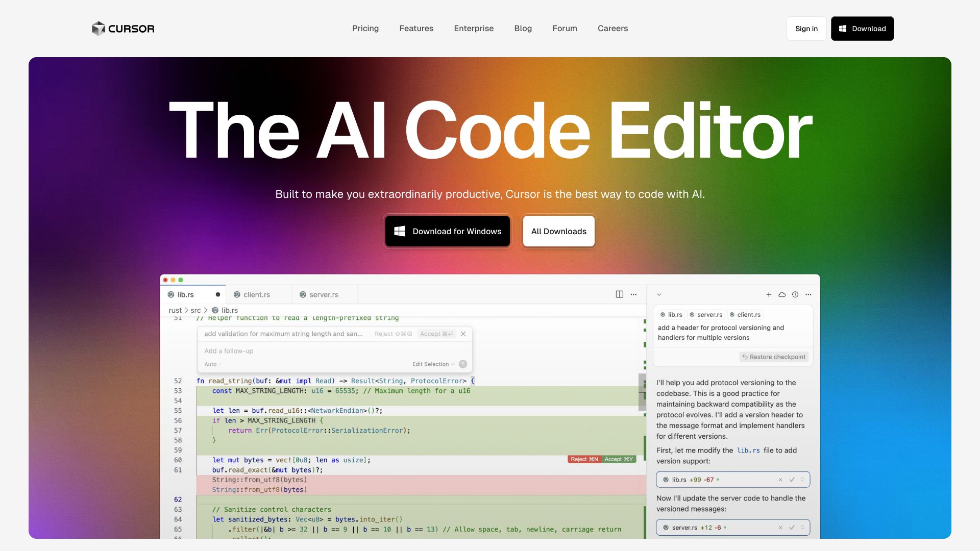Click the green macOS maximize dot
Screen dimensions: 980x551
[181, 280]
